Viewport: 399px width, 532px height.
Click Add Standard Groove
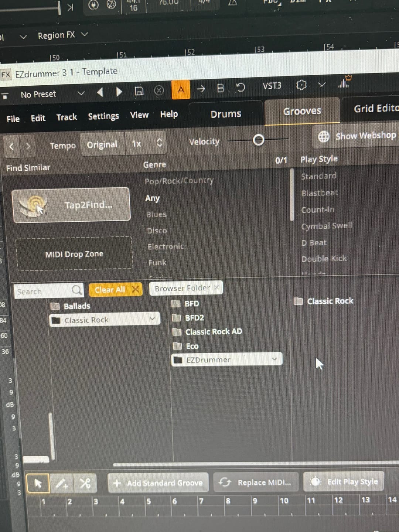[158, 483]
